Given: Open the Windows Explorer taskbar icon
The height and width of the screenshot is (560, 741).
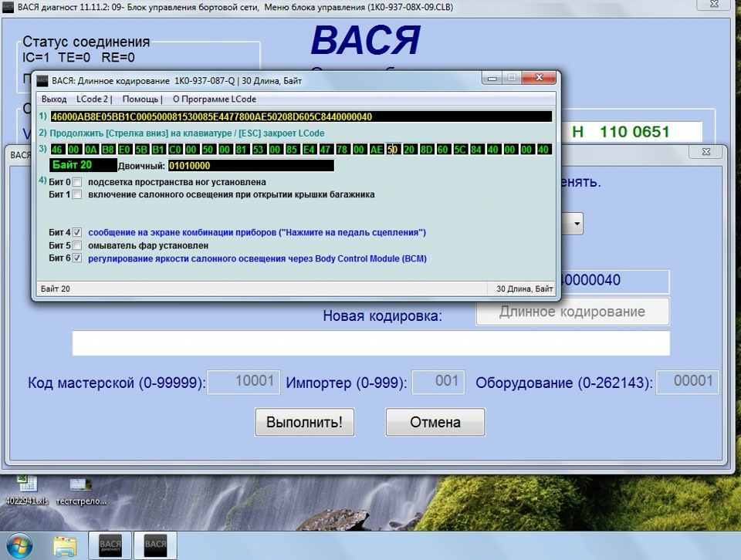Looking at the screenshot, I should point(65,546).
